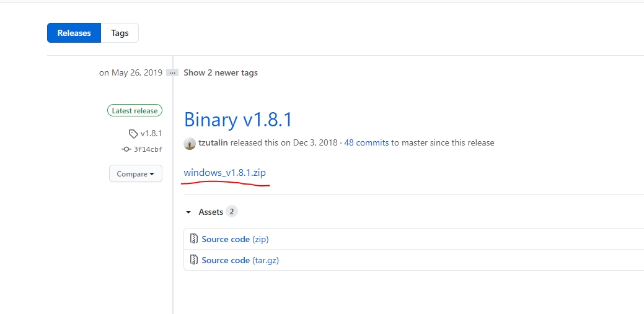This screenshot has width=644, height=314.
Task: Click the Assets count badge showing 2
Action: pyautogui.click(x=232, y=212)
